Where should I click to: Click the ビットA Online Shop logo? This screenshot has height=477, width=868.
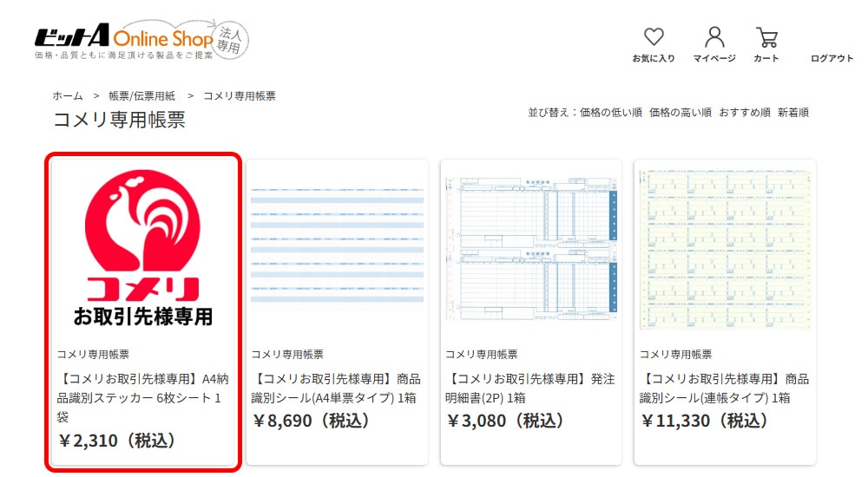(x=141, y=40)
